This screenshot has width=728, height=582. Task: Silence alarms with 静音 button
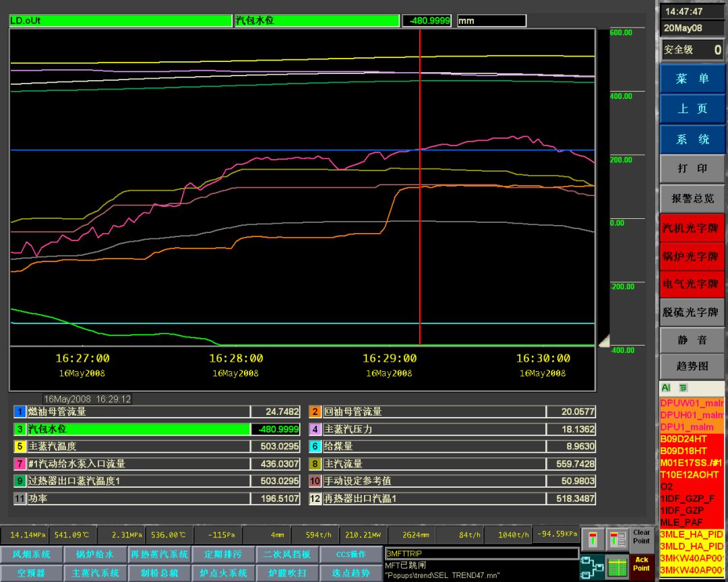tap(692, 340)
